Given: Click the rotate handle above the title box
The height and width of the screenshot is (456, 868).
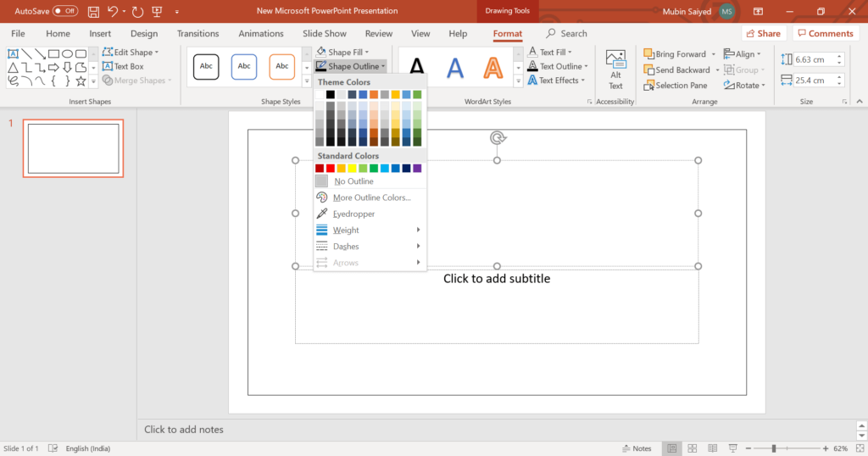Looking at the screenshot, I should tap(498, 138).
